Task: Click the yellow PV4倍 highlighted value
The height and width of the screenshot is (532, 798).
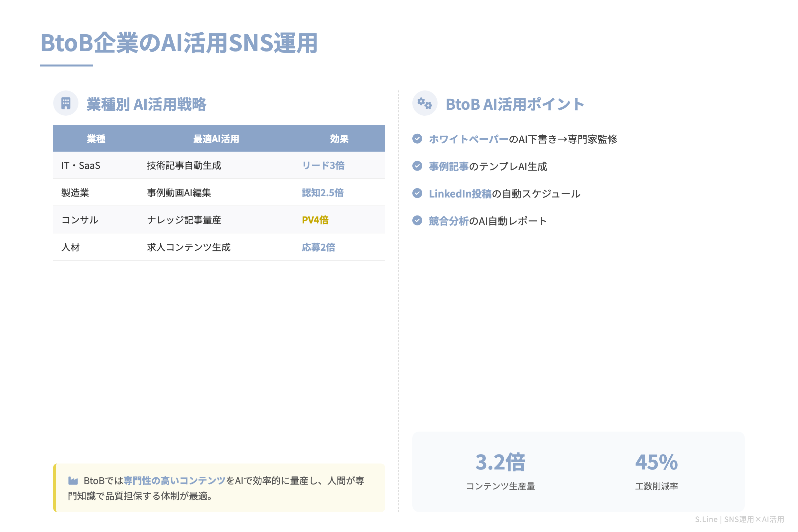Action: point(316,220)
